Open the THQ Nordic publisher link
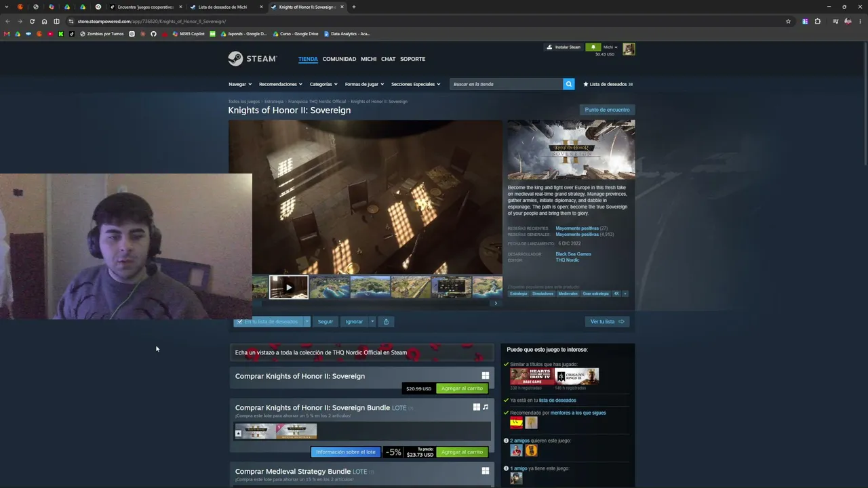Image resolution: width=868 pixels, height=488 pixels. [568, 260]
